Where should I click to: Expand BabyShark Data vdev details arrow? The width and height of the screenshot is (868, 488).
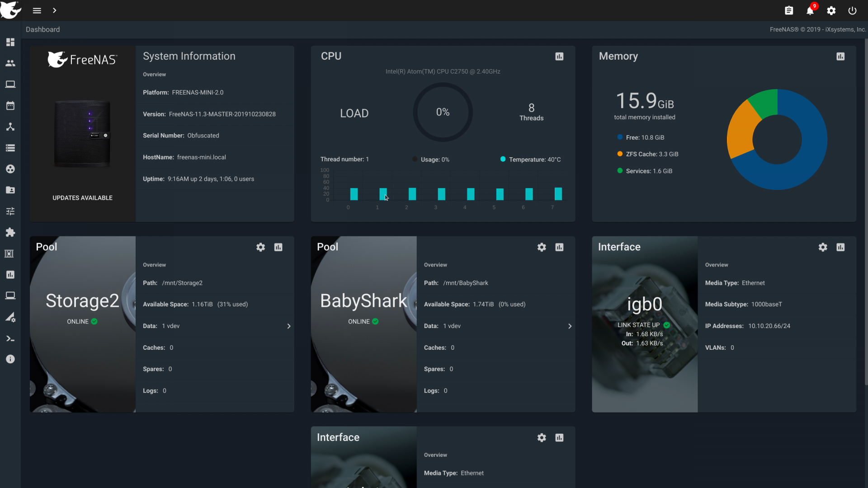click(570, 326)
